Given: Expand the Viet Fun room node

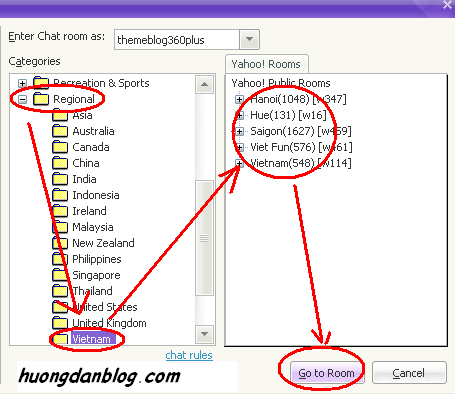Looking at the screenshot, I should click(239, 147).
